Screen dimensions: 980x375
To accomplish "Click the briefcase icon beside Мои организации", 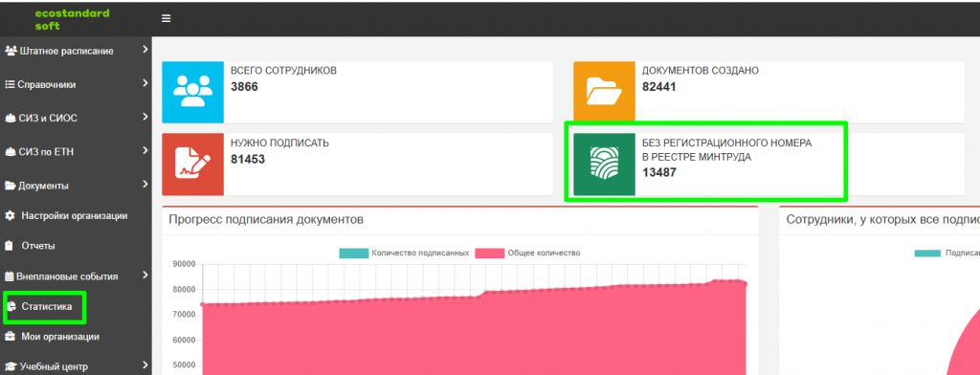I will pos(10,336).
